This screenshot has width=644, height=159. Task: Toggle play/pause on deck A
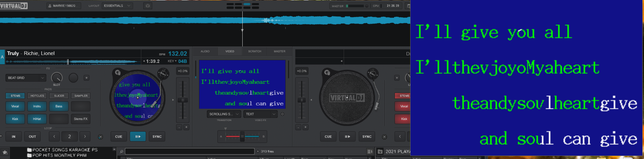[x=138, y=136]
